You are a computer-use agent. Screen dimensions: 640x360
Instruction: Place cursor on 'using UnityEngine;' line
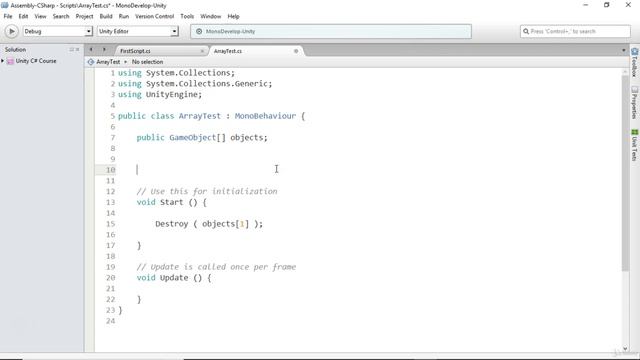[x=160, y=94]
